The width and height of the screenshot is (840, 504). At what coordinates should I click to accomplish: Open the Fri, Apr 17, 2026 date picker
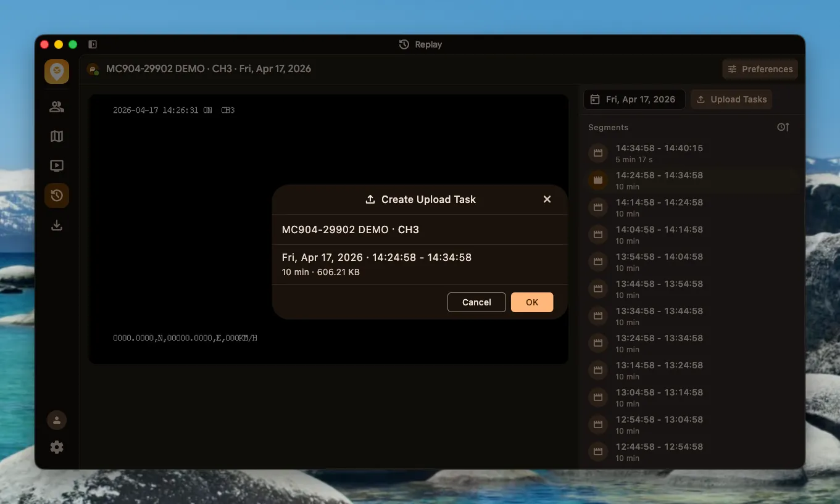tap(634, 99)
